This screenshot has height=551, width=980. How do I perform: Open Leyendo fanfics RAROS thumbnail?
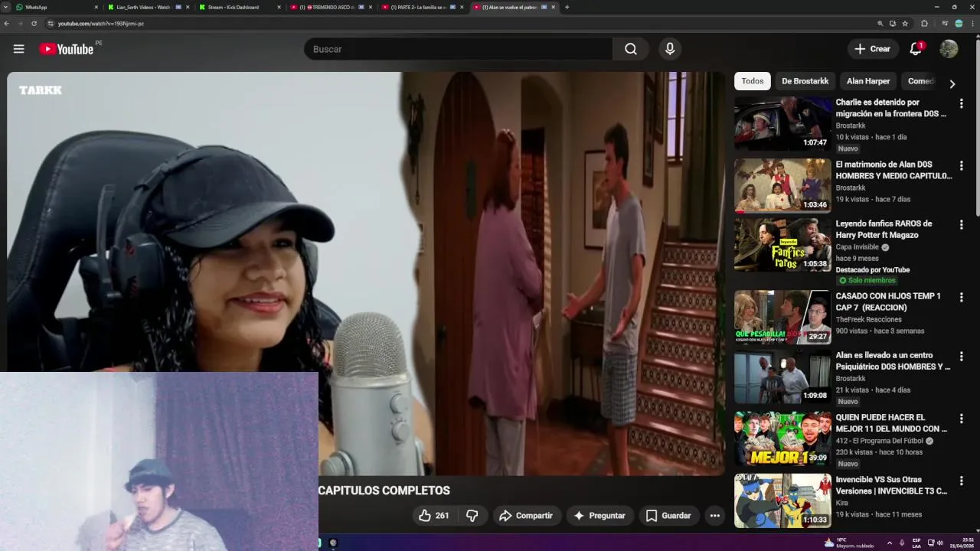coord(782,245)
